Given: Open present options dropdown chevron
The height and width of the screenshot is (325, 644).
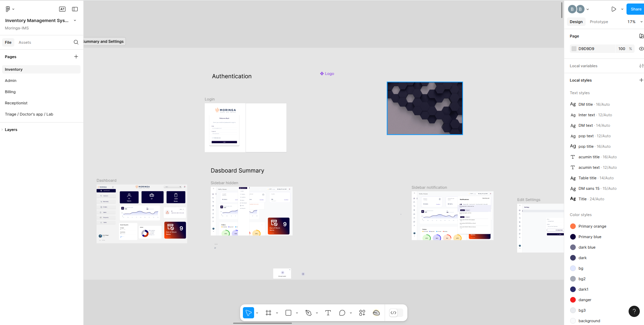Looking at the screenshot, I should pyautogui.click(x=622, y=9).
